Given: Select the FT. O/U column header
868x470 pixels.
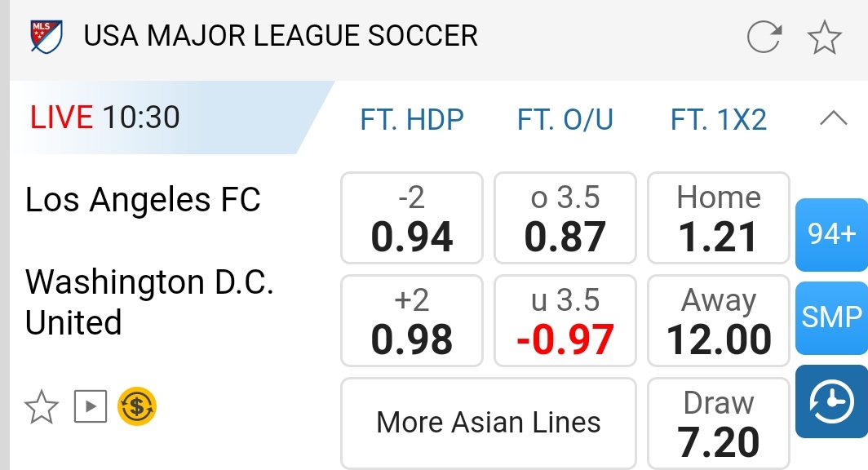Looking at the screenshot, I should click(x=565, y=120).
